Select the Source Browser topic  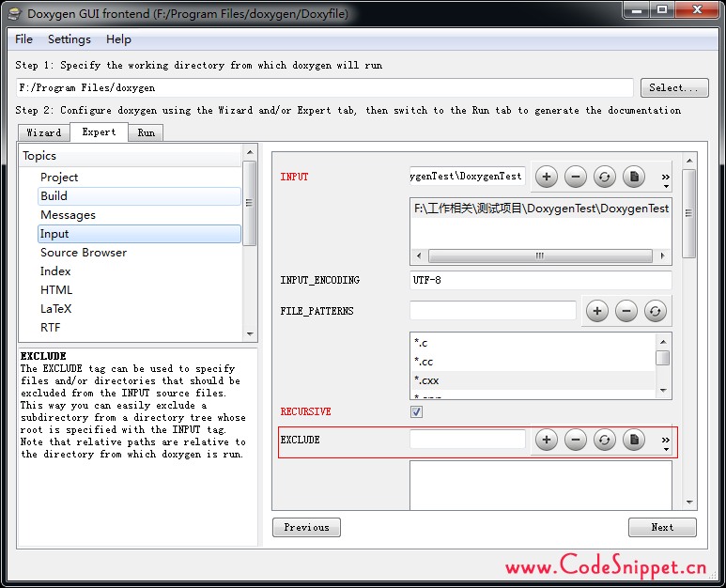139,253
